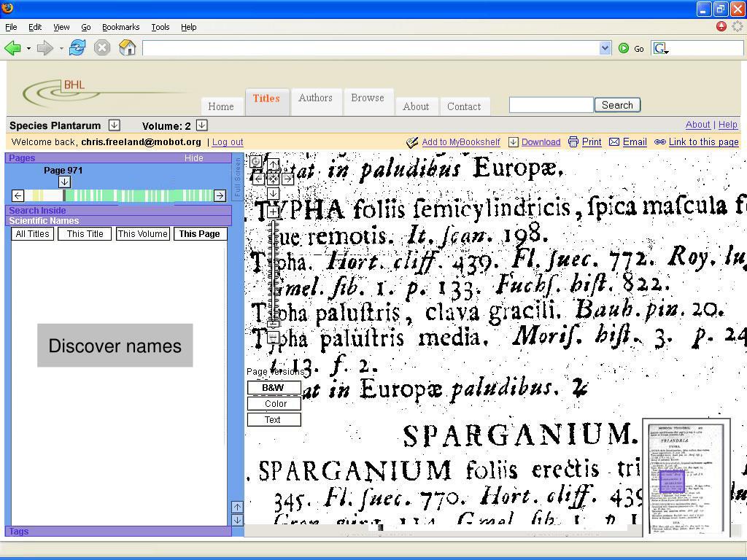Open the browser home page icon
The image size is (747, 560).
(x=127, y=47)
